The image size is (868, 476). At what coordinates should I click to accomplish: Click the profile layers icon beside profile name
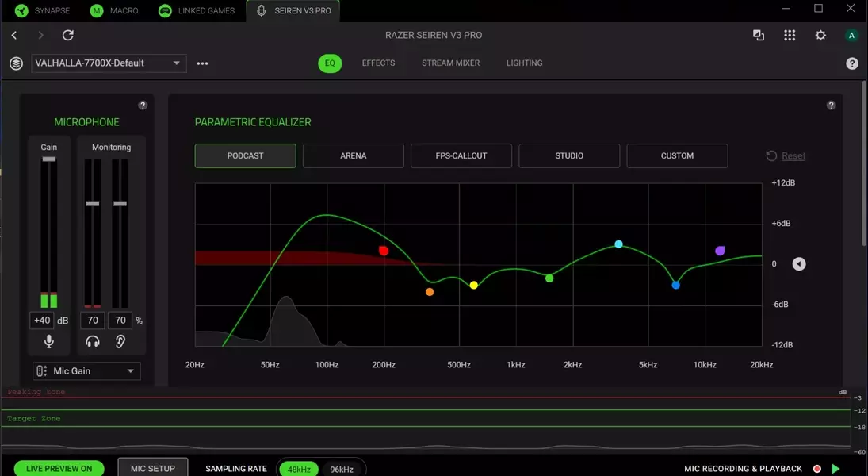(x=16, y=63)
